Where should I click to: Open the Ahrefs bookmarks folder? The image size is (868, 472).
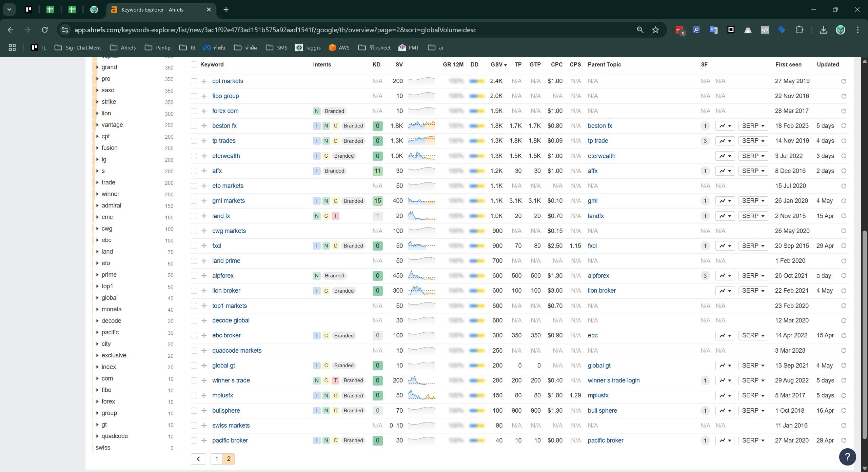tap(123, 47)
